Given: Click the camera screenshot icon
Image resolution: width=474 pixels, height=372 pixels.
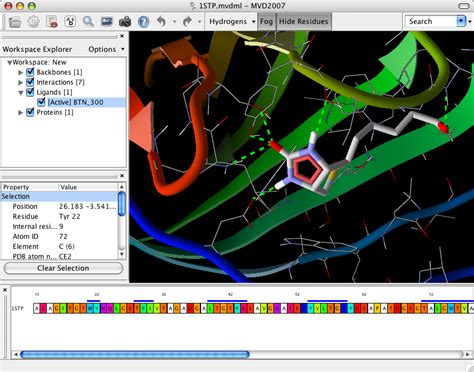Looking at the screenshot, I should (125, 22).
